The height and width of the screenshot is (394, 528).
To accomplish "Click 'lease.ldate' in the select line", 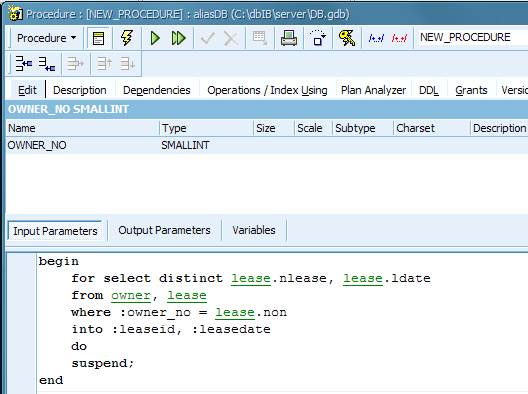I will [387, 278].
